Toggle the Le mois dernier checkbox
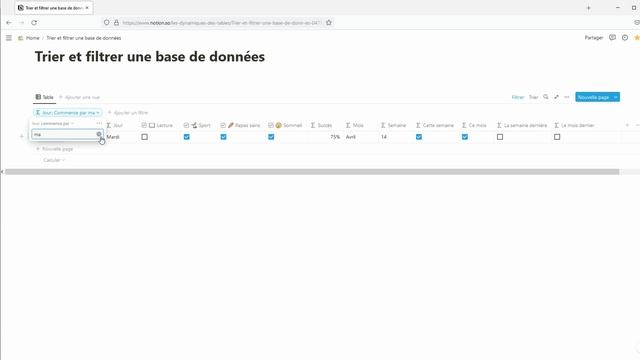This screenshot has width=640, height=360. point(557,137)
